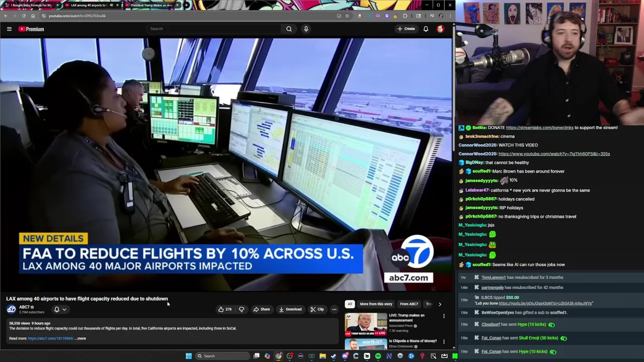Screen dimensions: 644x362
Task: Open Chrome from the taskbar
Action: [x=278, y=356]
